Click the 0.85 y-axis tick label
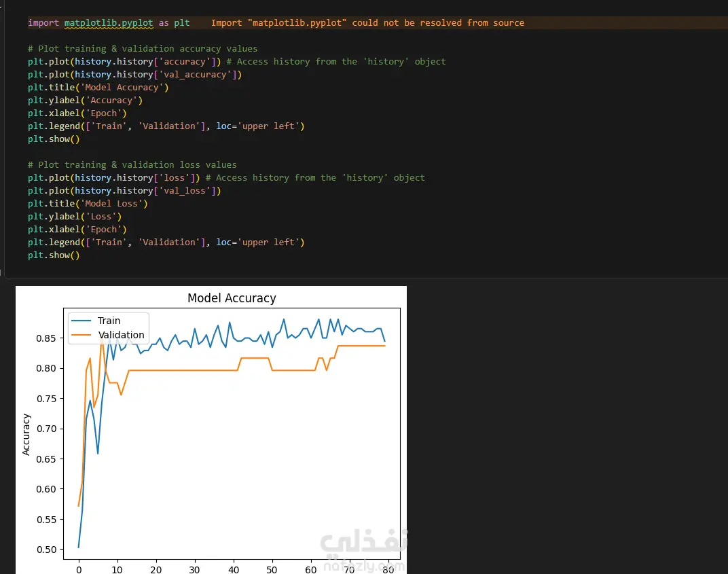Viewport: 728px width, 574px height. (46, 338)
